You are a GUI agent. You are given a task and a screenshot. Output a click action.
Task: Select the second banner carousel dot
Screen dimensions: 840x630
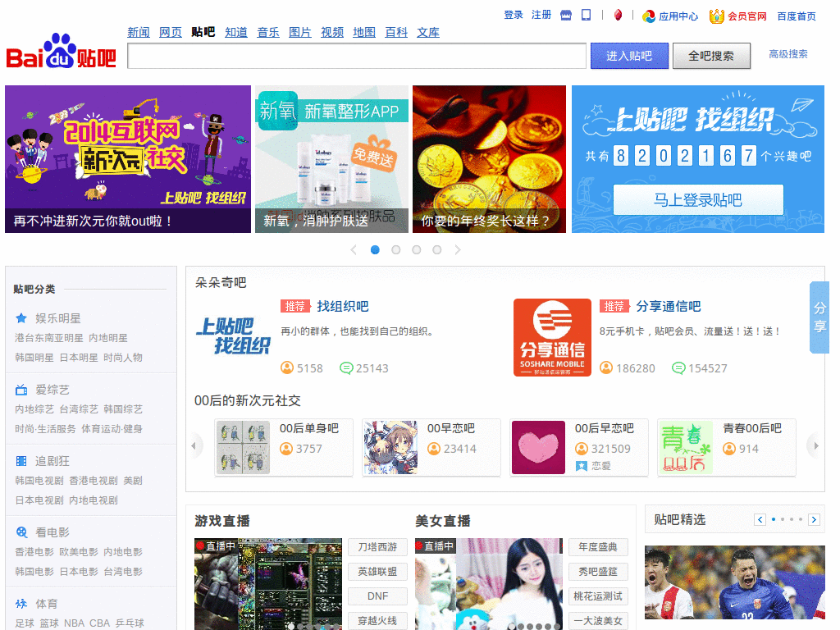tap(396, 250)
